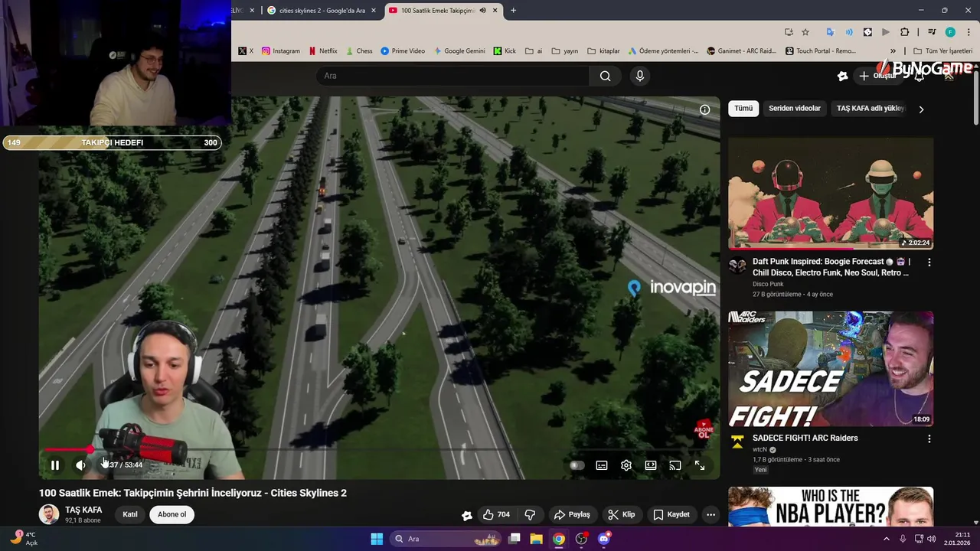
Task: Open the wtcN channel link
Action: pyautogui.click(x=759, y=450)
